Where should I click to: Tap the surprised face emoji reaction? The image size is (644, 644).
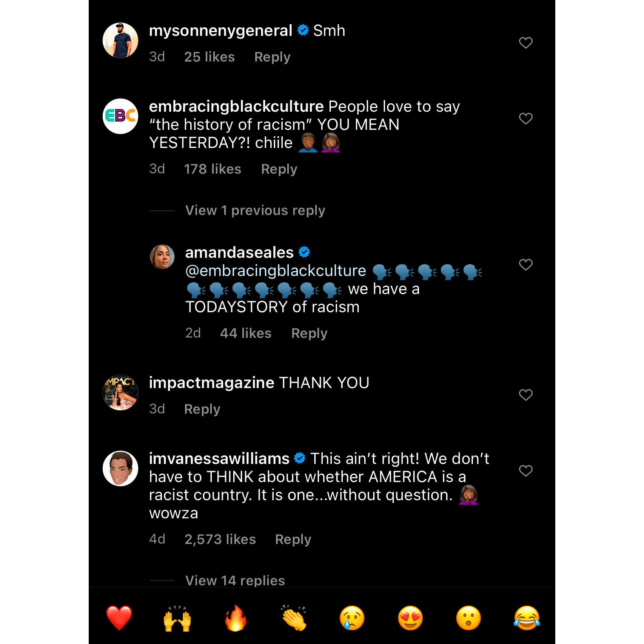pos(468,618)
